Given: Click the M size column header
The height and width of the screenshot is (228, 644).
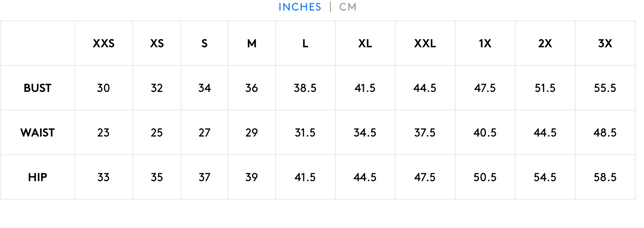Looking at the screenshot, I should click(252, 44).
